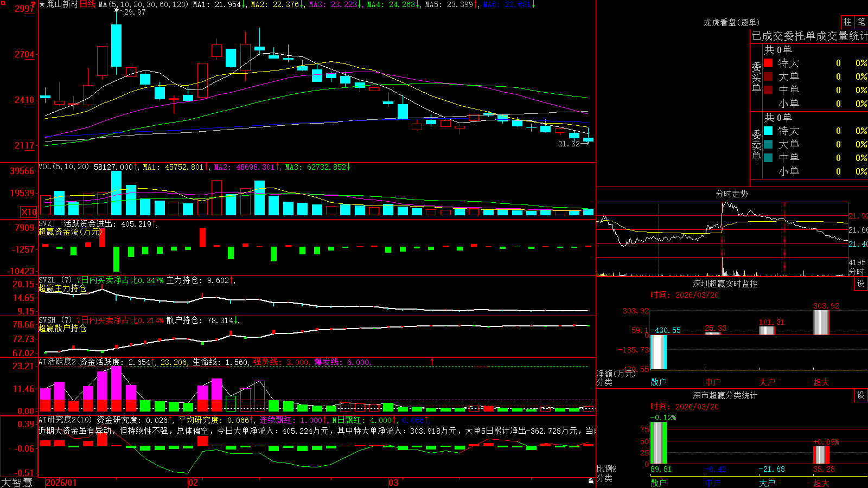Click the red question-mark icon above price axis
Screen dimensions: 868x488
pos(34,3)
